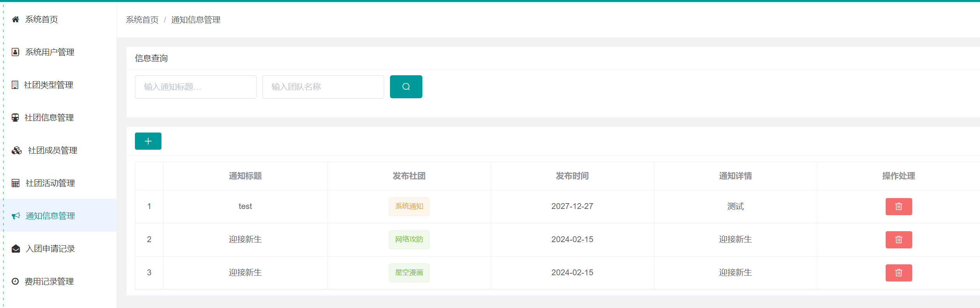Viewport: 980px width, 308px height.
Task: Click 系统首页 breadcrumb link
Action: pyautogui.click(x=142, y=20)
